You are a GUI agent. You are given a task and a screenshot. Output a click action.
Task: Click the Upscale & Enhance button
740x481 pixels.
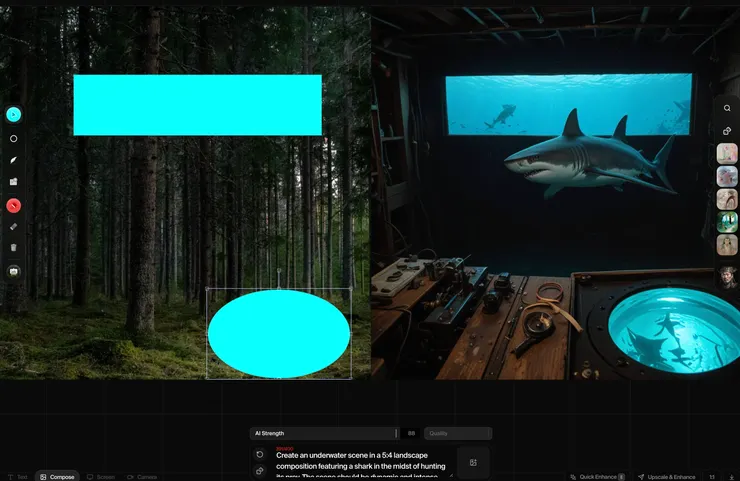(x=666, y=477)
